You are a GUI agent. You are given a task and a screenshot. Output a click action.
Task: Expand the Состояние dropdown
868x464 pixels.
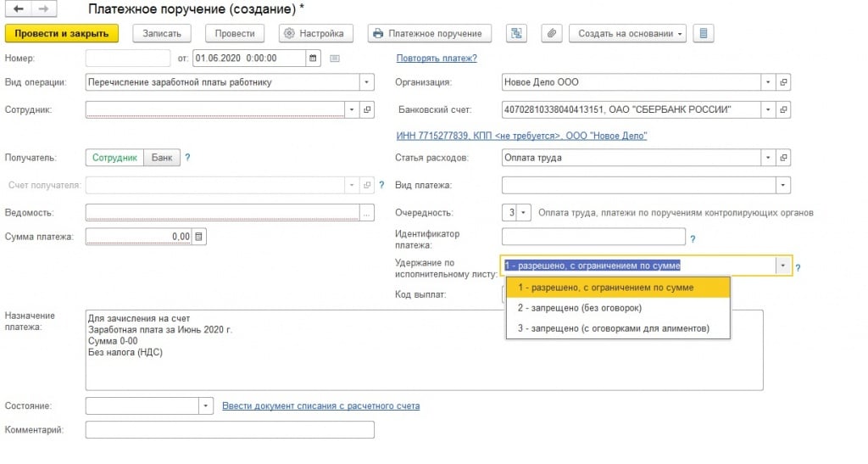pyautogui.click(x=206, y=406)
